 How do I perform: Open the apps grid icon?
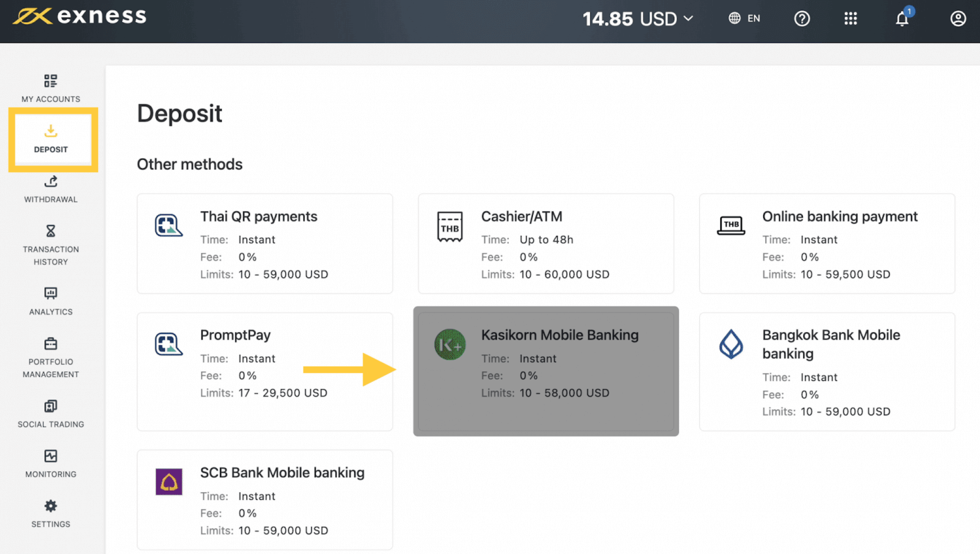click(x=850, y=18)
